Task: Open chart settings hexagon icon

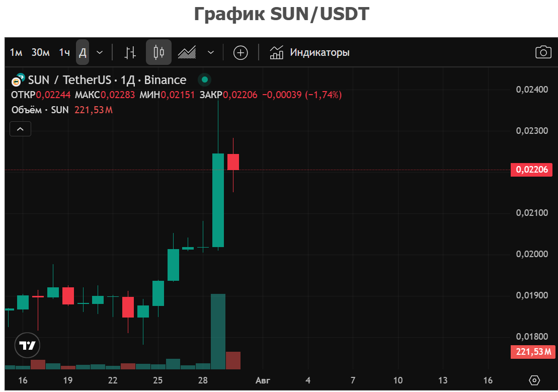Action: [534, 380]
